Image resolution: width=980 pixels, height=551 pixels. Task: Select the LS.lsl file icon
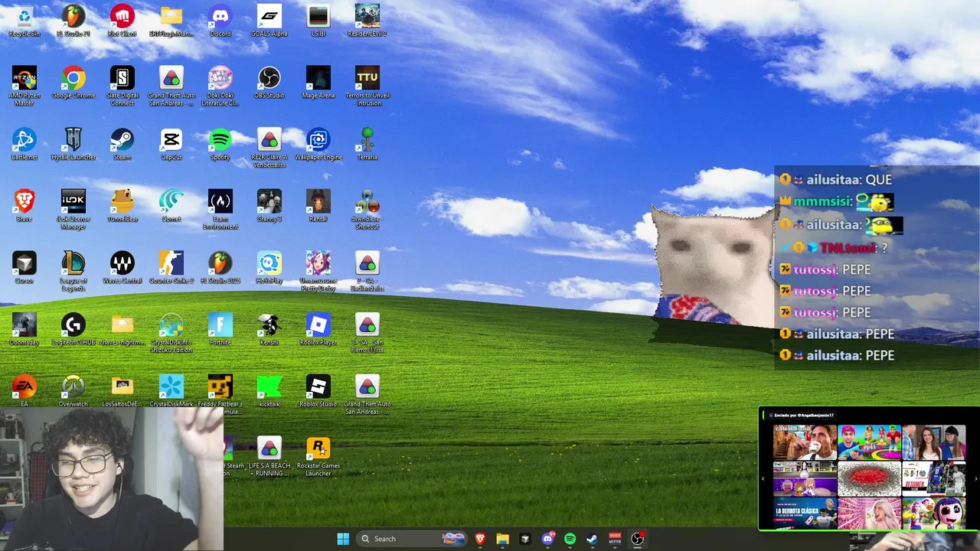point(318,21)
